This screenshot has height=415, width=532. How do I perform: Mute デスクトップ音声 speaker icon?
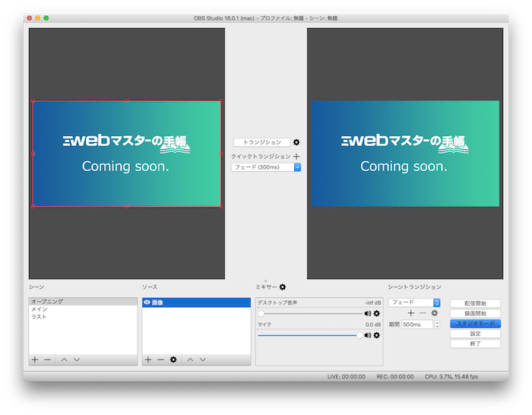pyautogui.click(x=367, y=313)
